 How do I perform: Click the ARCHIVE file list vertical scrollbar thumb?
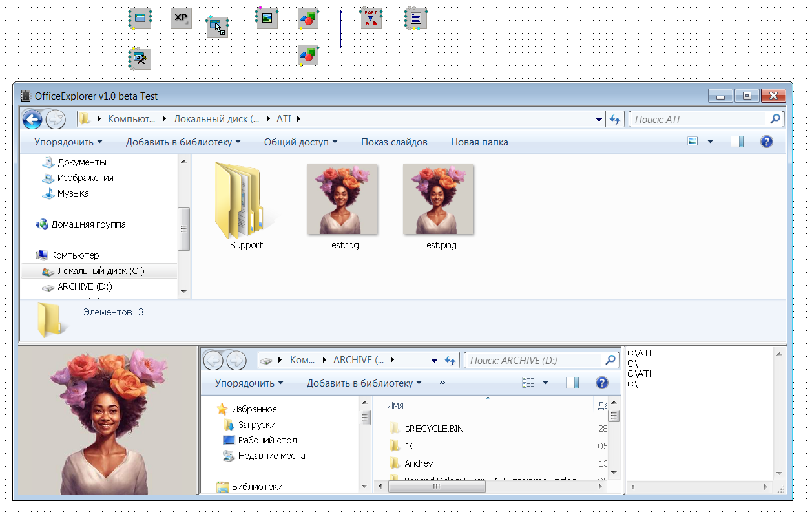coord(614,416)
